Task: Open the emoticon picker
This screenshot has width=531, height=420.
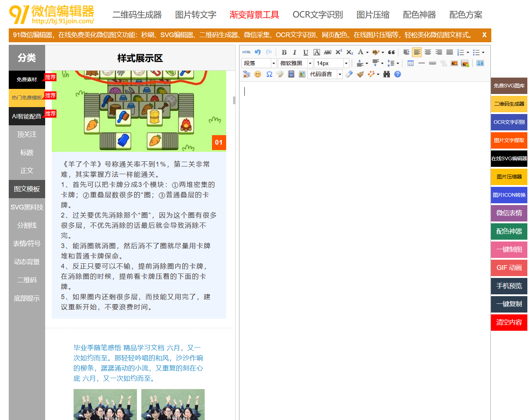Action: [x=258, y=74]
